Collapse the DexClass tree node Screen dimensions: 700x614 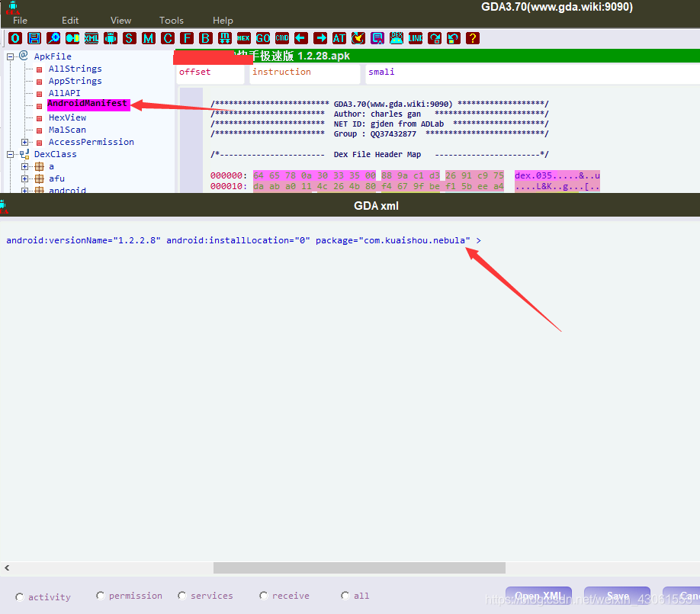(10, 155)
